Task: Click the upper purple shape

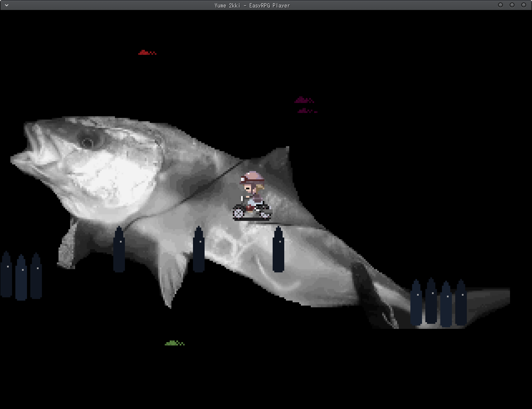Action: point(304,100)
